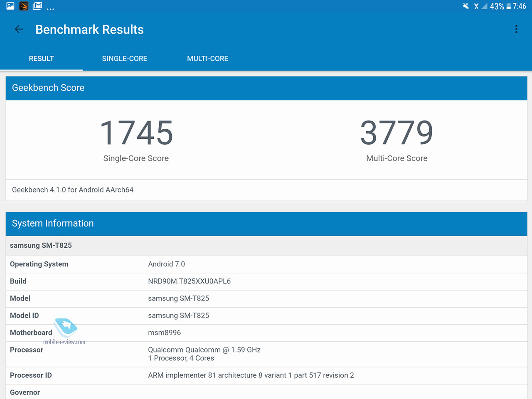Tap the single-core score 1745
This screenshot has width=532, height=399.
(136, 133)
